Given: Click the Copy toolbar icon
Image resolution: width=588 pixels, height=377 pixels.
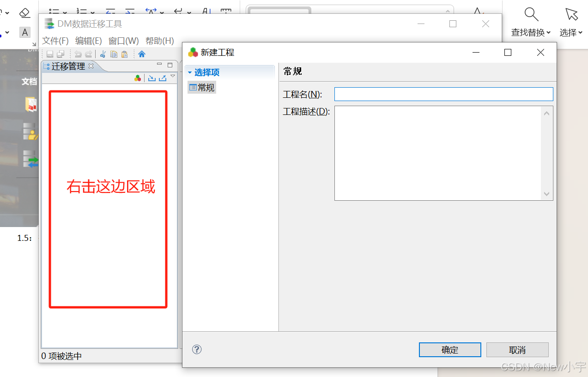Looking at the screenshot, I should point(114,54).
